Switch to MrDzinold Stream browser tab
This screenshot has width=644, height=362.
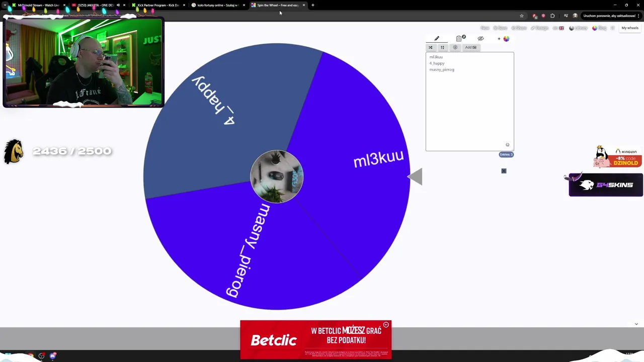click(x=38, y=5)
